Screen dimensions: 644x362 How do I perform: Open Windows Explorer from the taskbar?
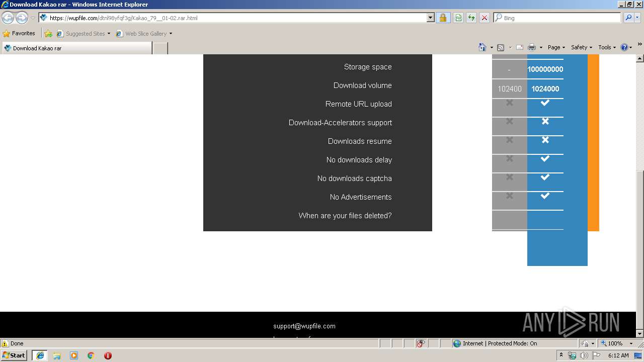[57, 355]
